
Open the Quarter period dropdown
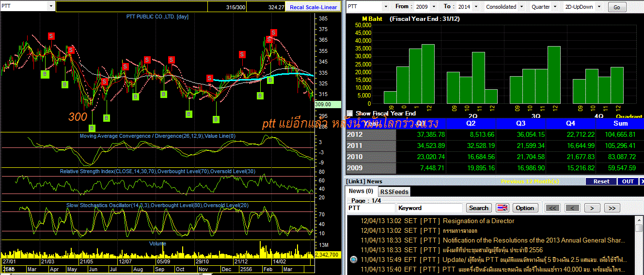pyautogui.click(x=555, y=7)
